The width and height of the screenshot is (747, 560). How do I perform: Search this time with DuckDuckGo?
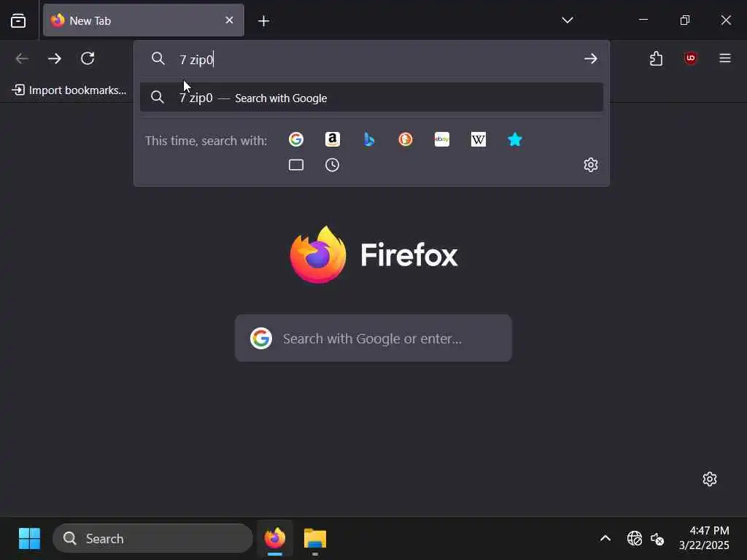pyautogui.click(x=406, y=139)
